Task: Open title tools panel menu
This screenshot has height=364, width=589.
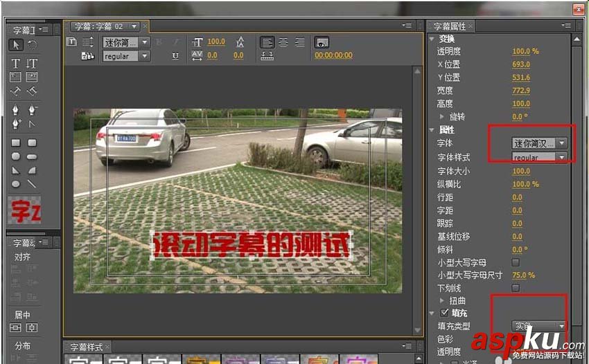Action: pyautogui.click(x=44, y=29)
